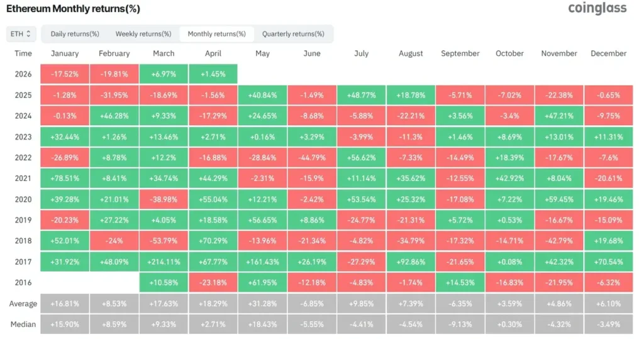Viewport: 644px width, 339px height.
Task: Click the Median September -9.13% cell
Action: (x=460, y=325)
